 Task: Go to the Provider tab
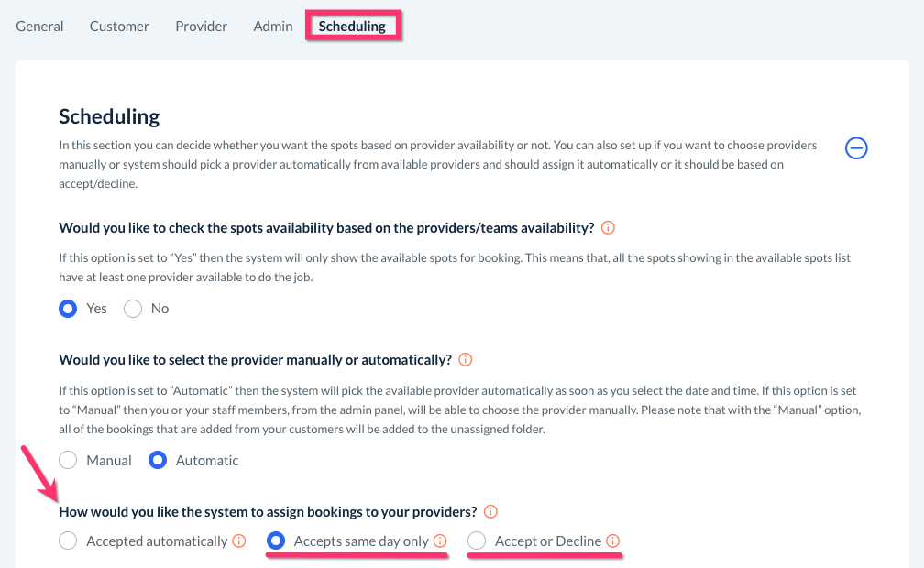click(x=202, y=27)
